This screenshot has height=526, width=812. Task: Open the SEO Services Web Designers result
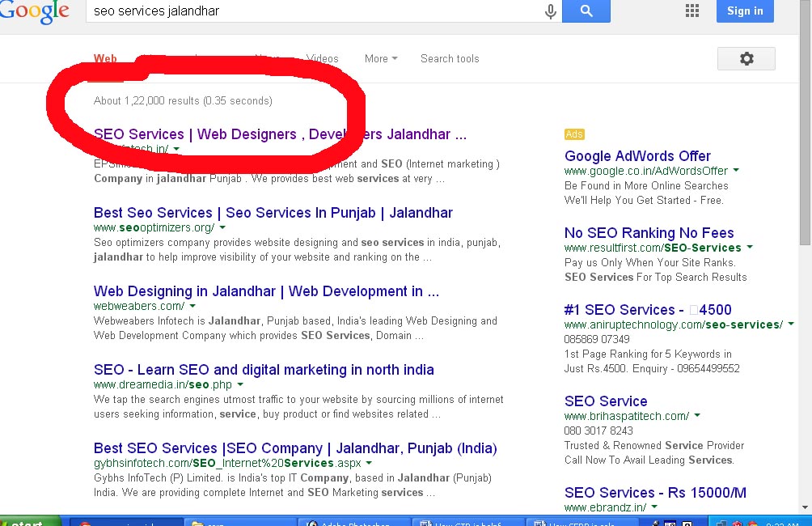(280, 134)
